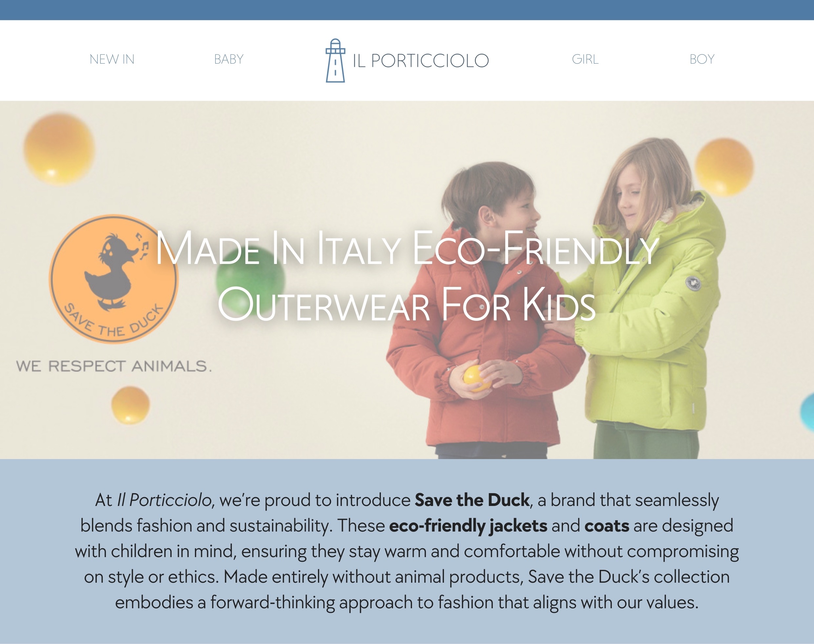Screen dimensions: 814x644
Task: Go to the BOY section
Action: (x=702, y=59)
